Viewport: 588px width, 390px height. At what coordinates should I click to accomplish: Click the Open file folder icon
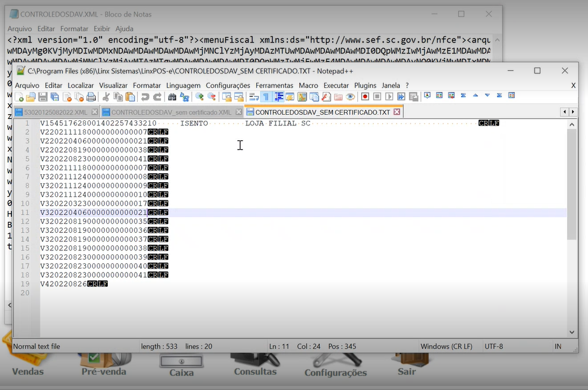[x=31, y=97]
